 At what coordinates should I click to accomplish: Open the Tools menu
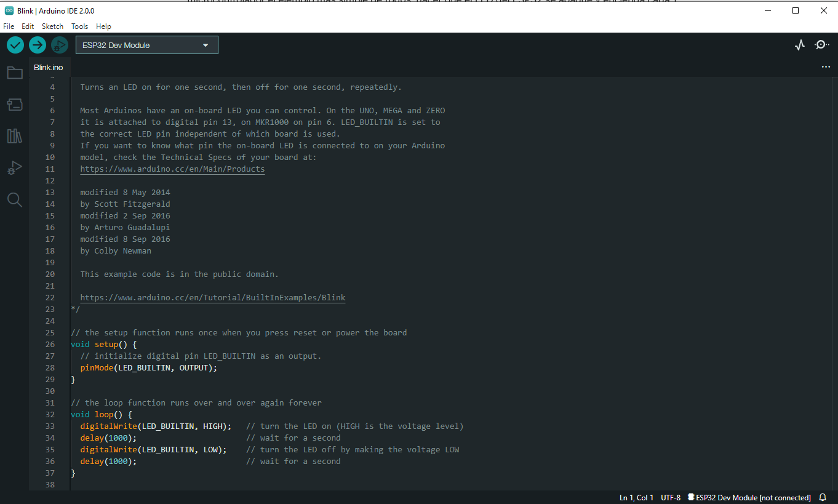pyautogui.click(x=79, y=26)
